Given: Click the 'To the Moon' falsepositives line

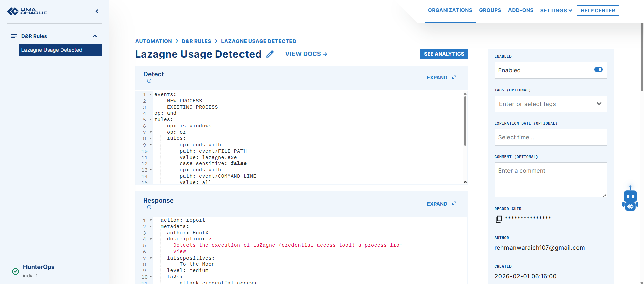Looking at the screenshot, I should tap(197, 264).
